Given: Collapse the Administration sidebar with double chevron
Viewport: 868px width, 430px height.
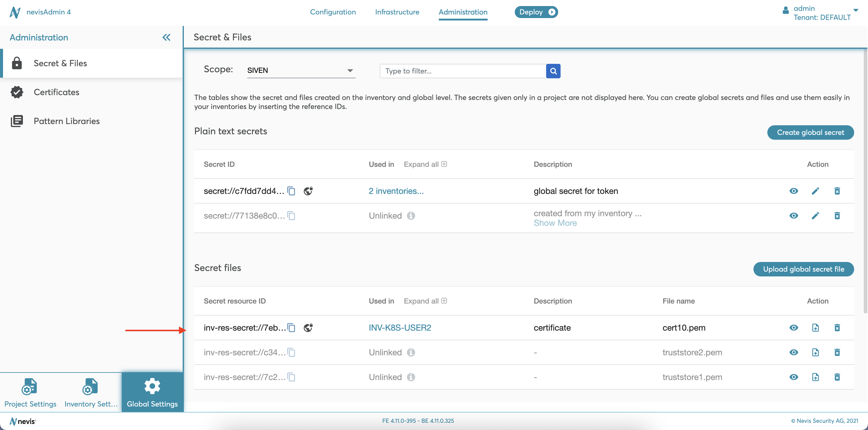Looking at the screenshot, I should point(166,37).
